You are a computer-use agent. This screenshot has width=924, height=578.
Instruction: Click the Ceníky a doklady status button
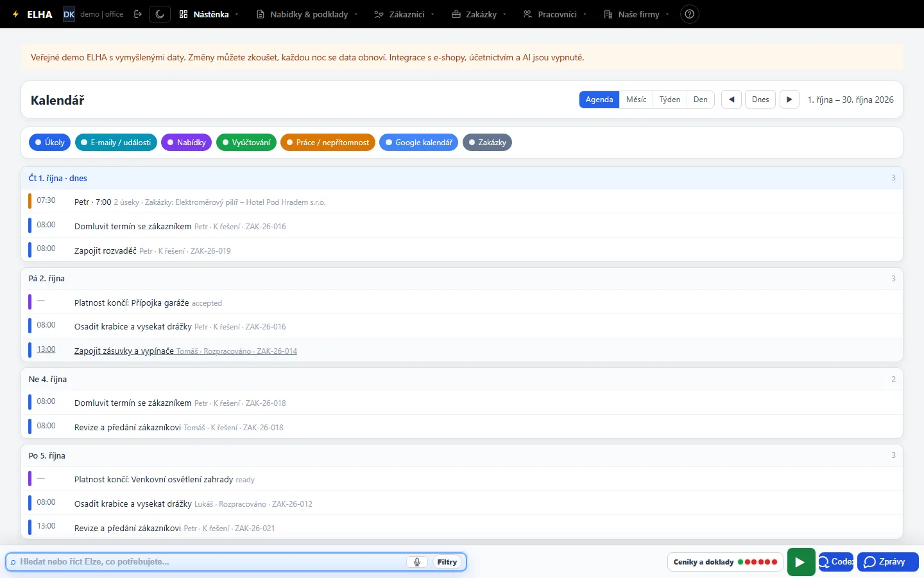pos(725,562)
